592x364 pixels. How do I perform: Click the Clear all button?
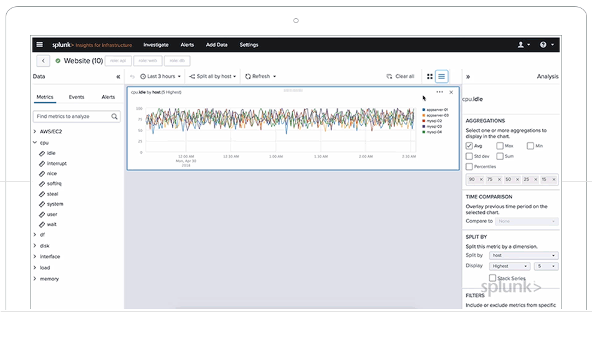[400, 77]
